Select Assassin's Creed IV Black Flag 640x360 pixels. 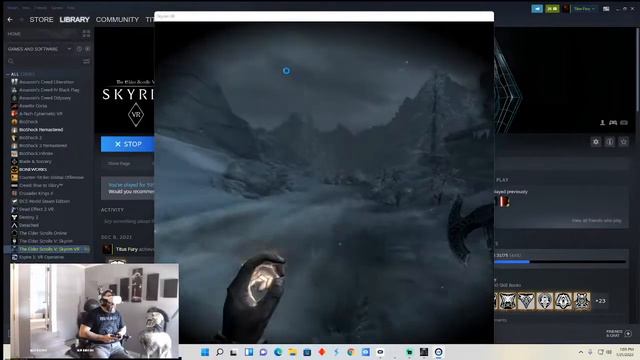(x=49, y=90)
